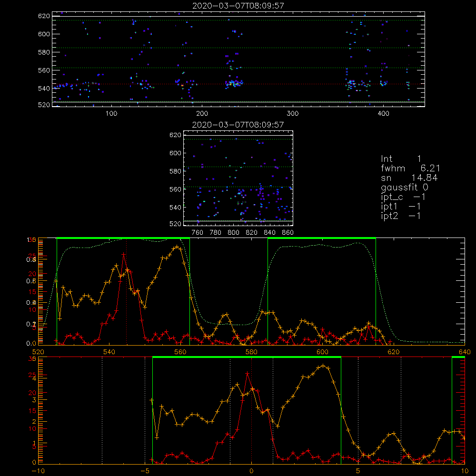Click x-axis label 400 on top plot
This screenshot has height=476, width=476.
[x=383, y=114]
